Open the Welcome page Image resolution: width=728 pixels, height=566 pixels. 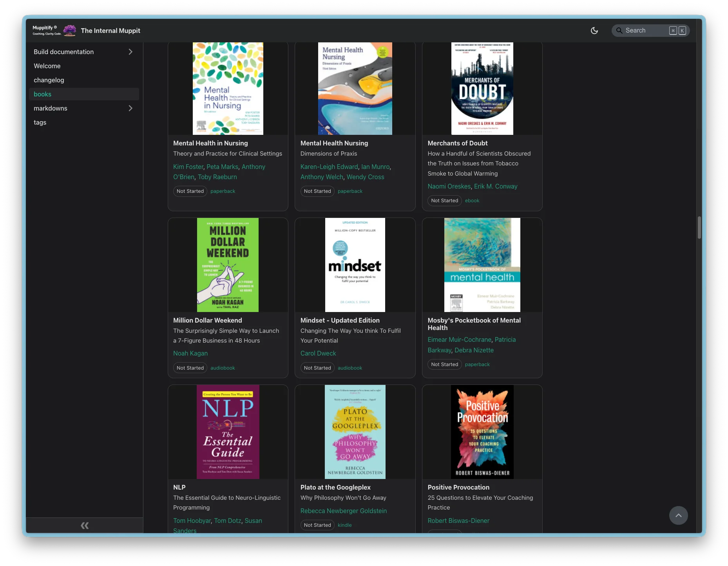(47, 66)
